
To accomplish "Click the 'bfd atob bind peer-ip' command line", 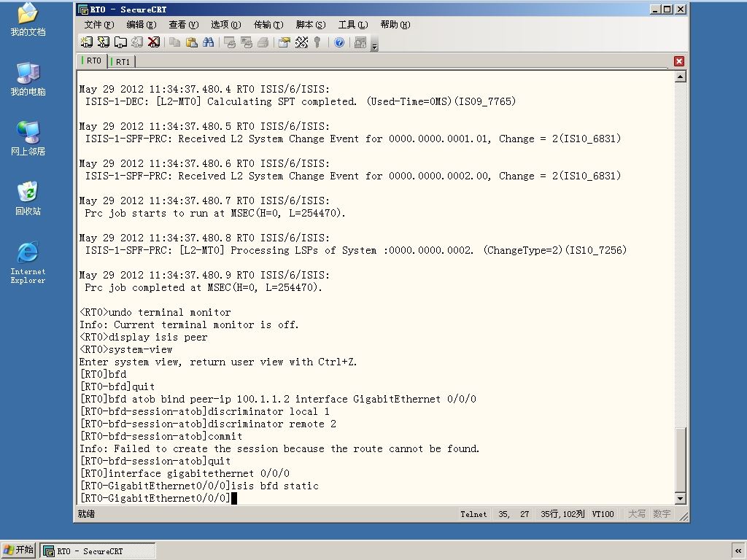I will click(278, 399).
